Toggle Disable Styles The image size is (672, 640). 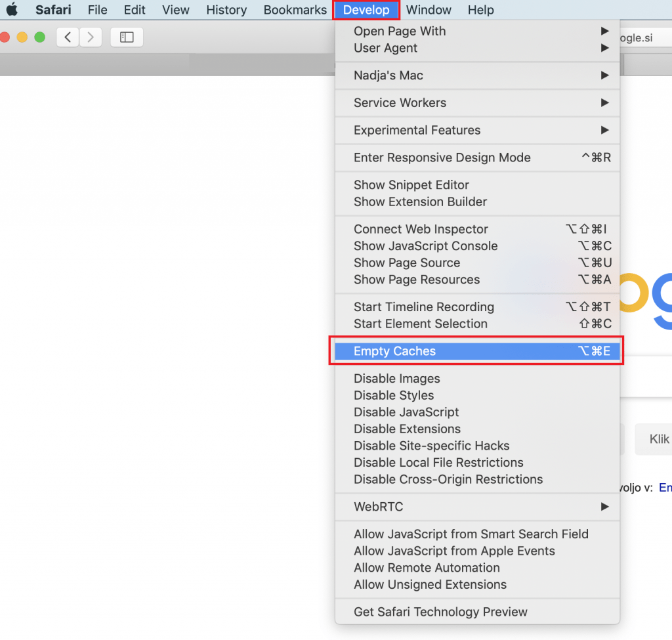point(478,395)
